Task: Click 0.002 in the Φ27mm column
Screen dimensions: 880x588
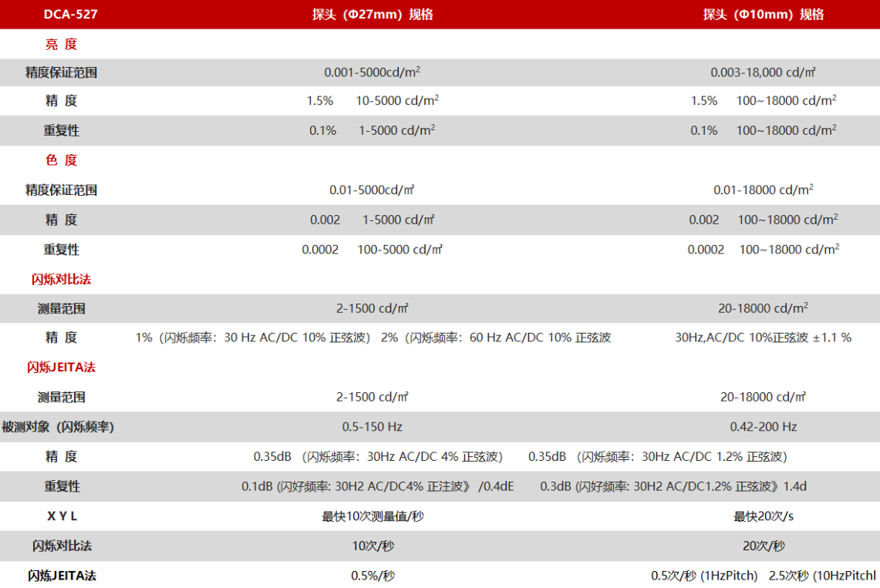Action: coord(325,220)
